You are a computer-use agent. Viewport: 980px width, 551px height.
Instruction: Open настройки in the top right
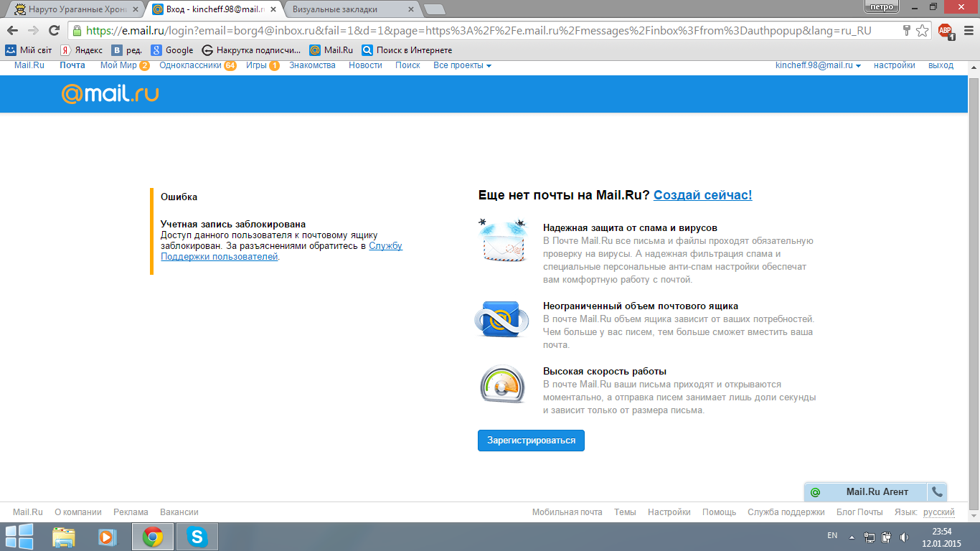pos(894,65)
